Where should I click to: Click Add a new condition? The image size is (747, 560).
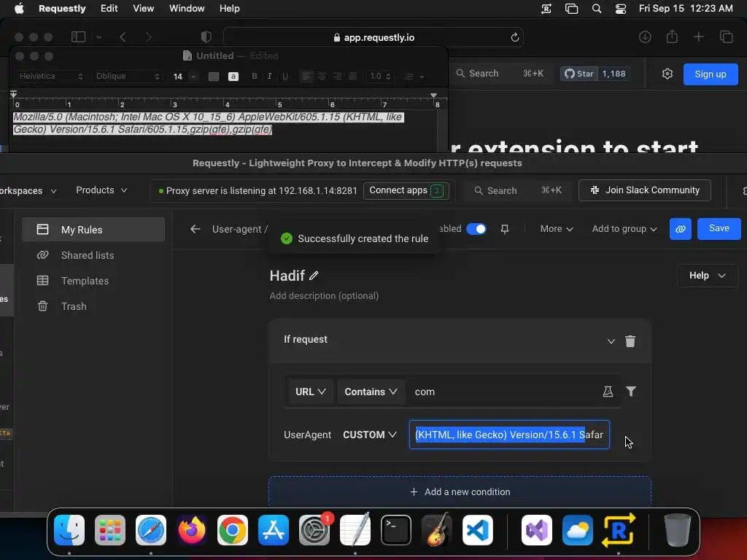pyautogui.click(x=460, y=491)
